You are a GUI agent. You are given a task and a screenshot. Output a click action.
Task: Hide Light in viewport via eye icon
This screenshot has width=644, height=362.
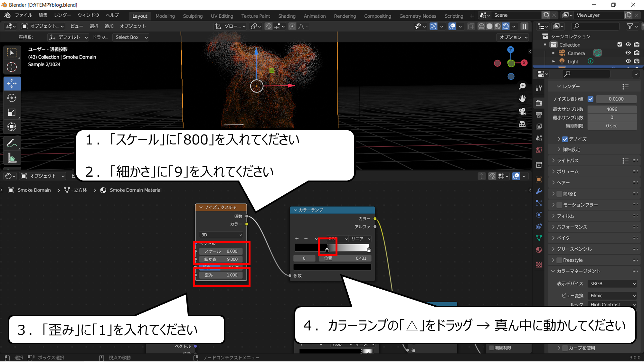tap(628, 61)
